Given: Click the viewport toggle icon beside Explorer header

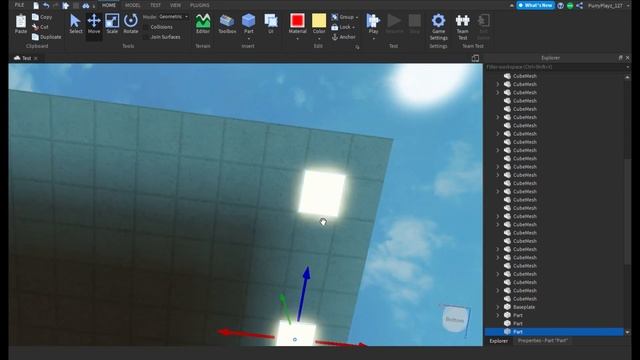Looking at the screenshot, I should 475,58.
